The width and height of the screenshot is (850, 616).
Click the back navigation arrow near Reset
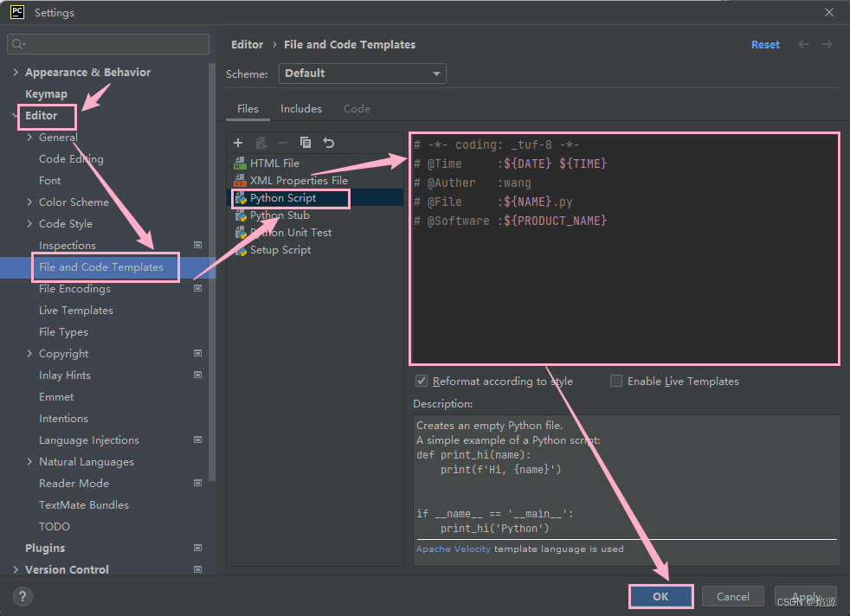point(802,44)
